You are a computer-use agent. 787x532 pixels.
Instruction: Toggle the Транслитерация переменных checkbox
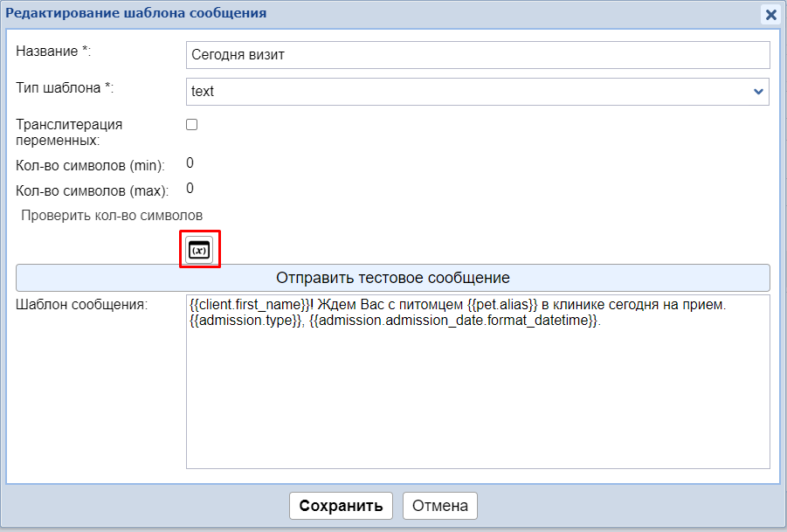192,125
